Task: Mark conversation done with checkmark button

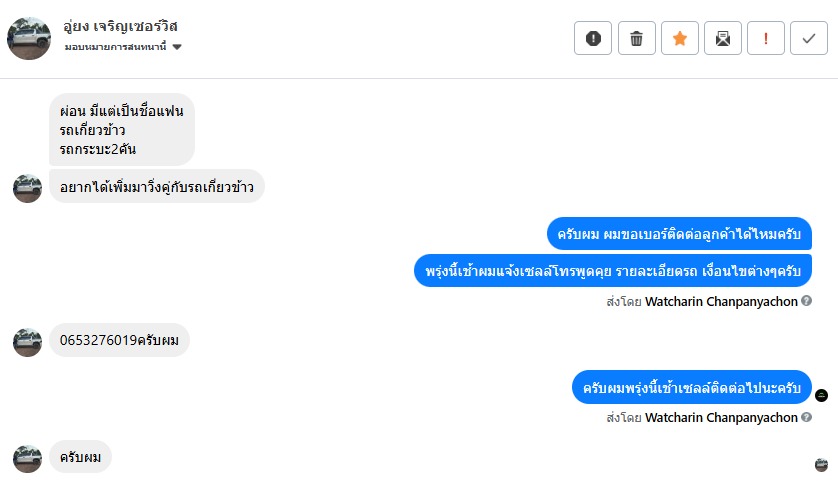Action: coord(808,39)
